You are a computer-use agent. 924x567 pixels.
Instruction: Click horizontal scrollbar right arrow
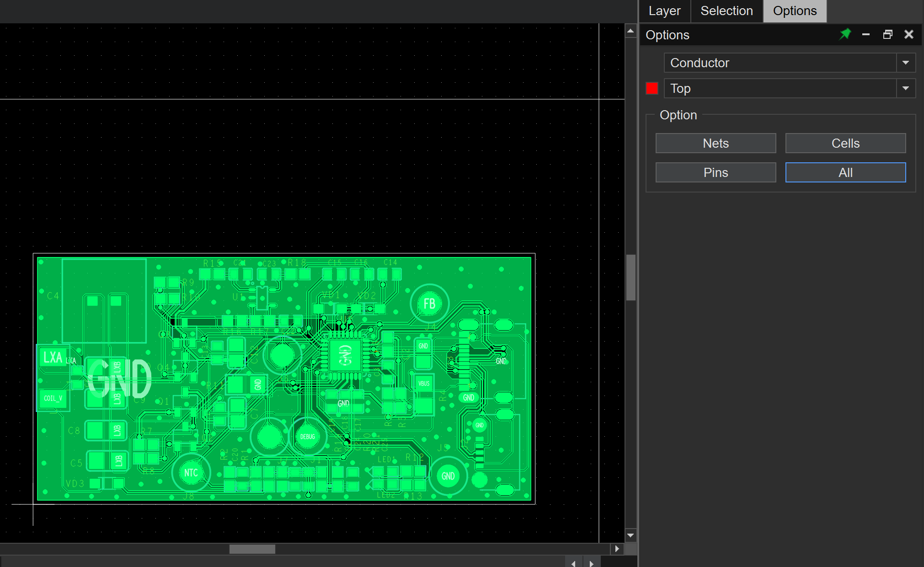tap(617, 549)
